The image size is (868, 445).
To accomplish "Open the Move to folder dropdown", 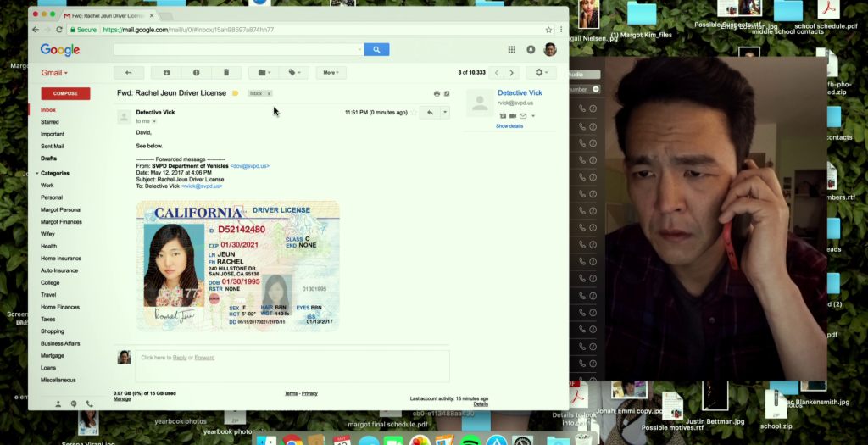I will (263, 73).
